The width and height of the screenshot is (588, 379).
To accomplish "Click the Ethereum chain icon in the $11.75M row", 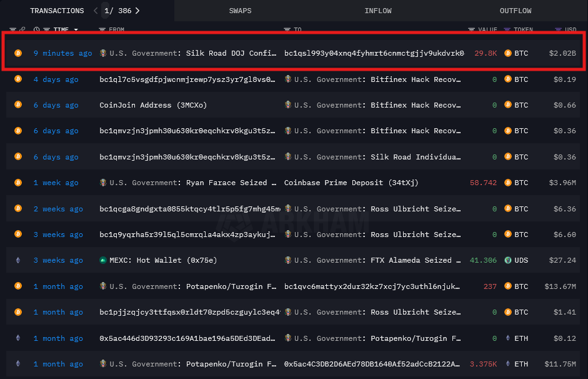I will coord(18,363).
